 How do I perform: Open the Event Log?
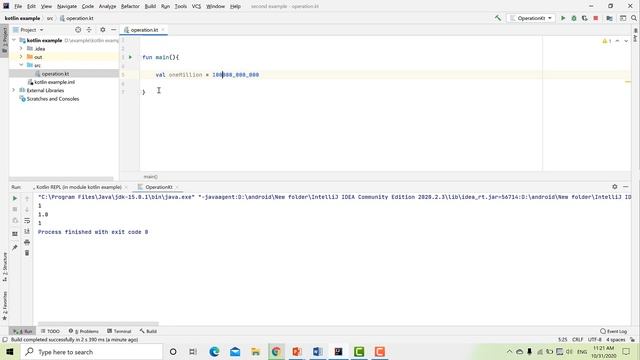(613, 331)
